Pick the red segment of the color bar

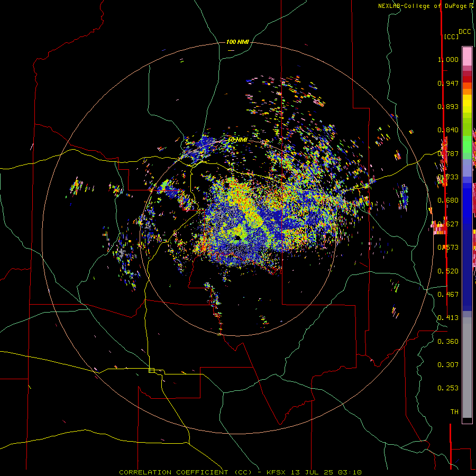pos(467,79)
